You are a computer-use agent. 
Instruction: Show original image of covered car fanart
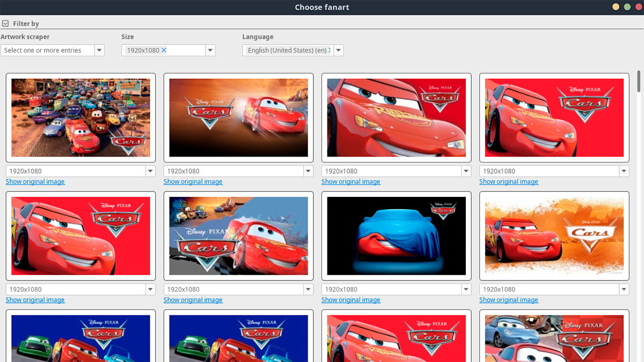[350, 300]
